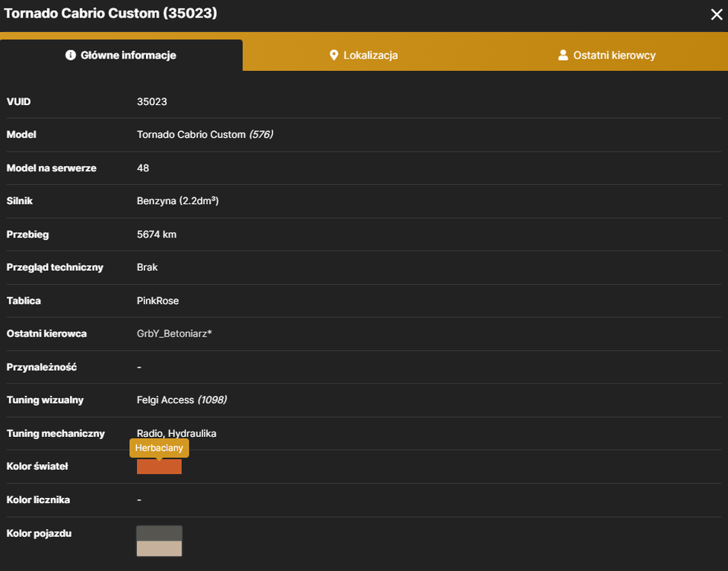Click the Przegląd techniczny value Brak
The image size is (728, 571).
(147, 268)
